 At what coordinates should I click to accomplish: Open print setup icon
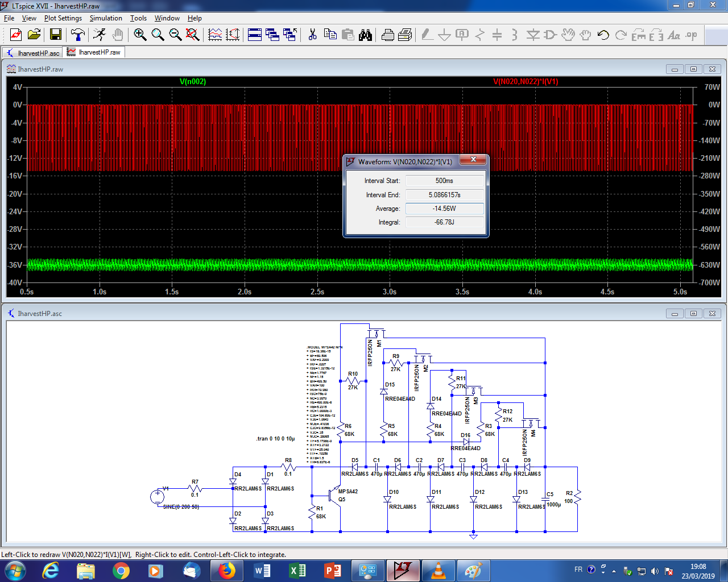(x=387, y=35)
